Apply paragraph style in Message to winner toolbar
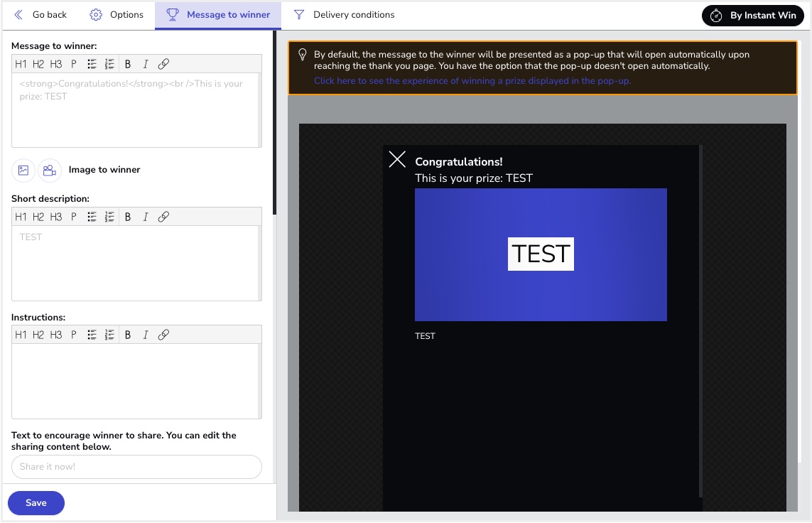Screen dimensions: 812x523 coord(74,64)
